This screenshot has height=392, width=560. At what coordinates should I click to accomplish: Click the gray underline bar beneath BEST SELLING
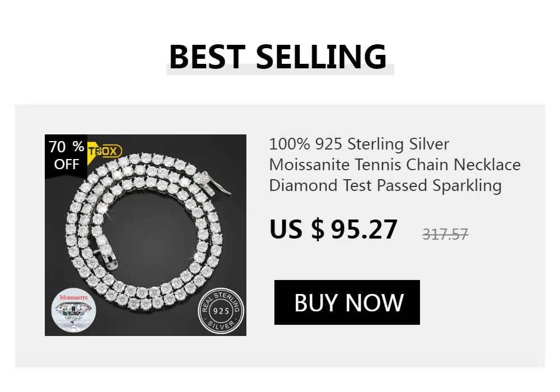coord(281,71)
